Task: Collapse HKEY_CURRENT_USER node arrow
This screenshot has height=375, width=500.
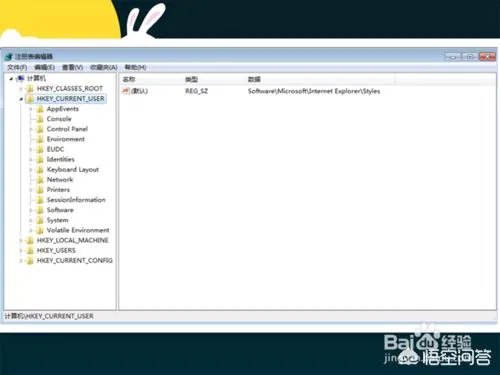Action: point(21,99)
